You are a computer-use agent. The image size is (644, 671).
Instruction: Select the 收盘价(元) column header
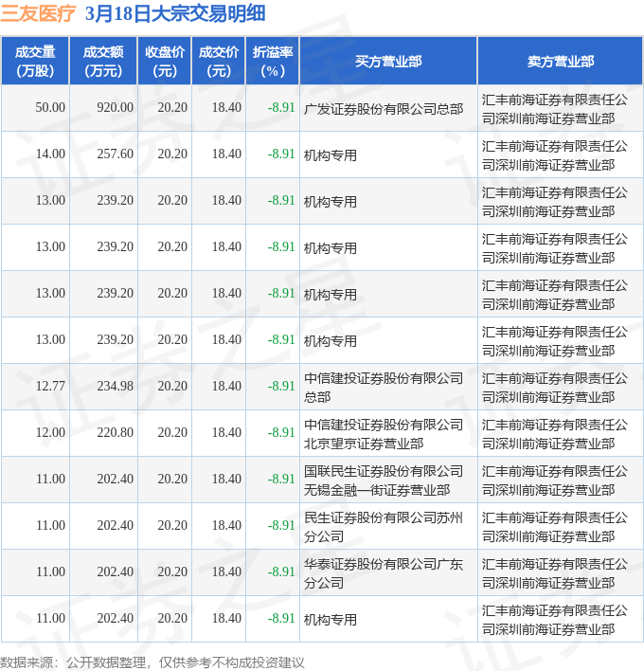165,61
